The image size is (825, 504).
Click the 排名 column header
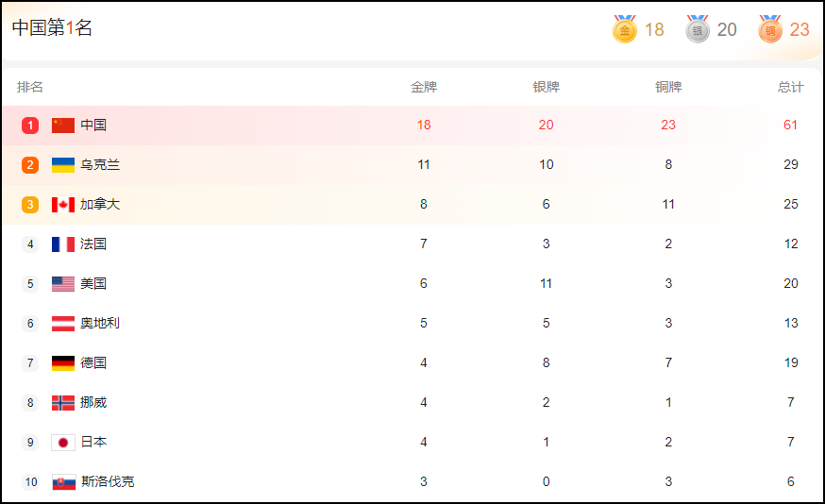click(x=30, y=87)
